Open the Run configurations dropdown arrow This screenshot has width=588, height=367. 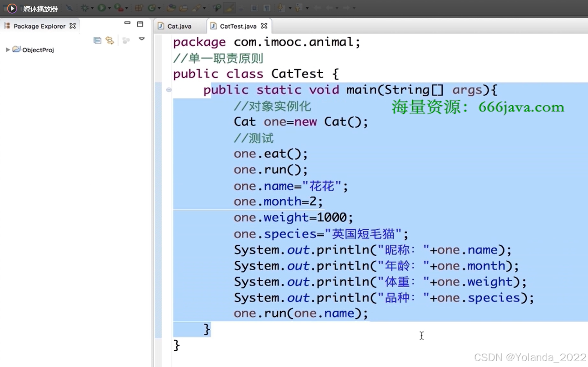click(x=109, y=8)
